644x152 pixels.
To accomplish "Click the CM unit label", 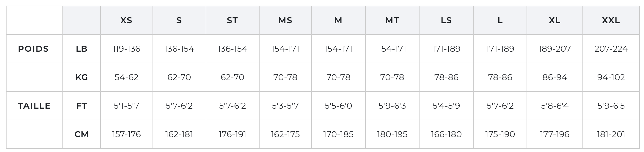I will 81,134.
